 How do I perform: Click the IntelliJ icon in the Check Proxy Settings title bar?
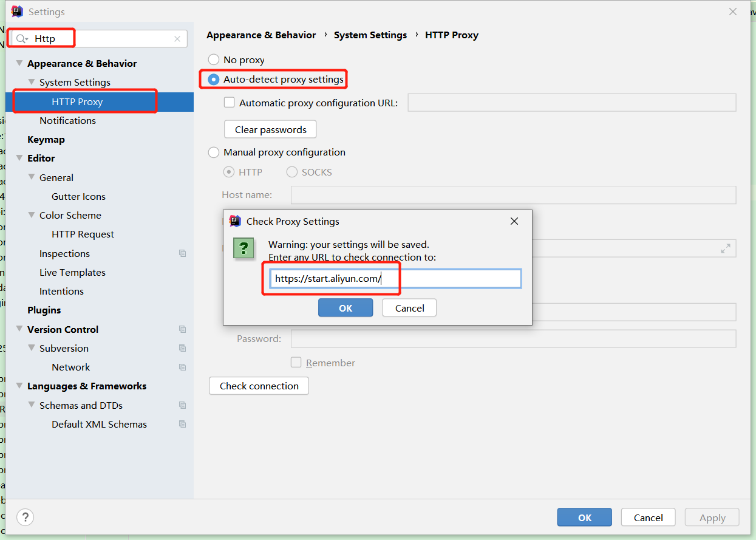click(235, 221)
